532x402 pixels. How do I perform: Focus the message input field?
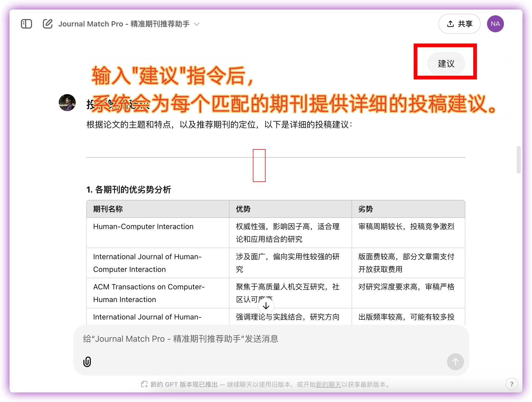coord(271,339)
